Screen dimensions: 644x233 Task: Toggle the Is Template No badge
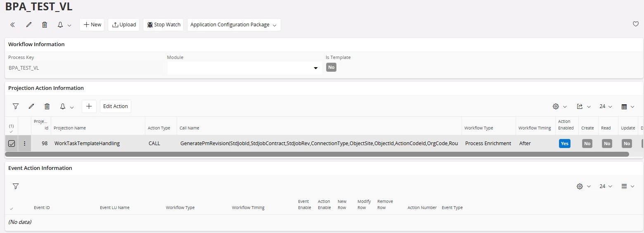click(331, 67)
